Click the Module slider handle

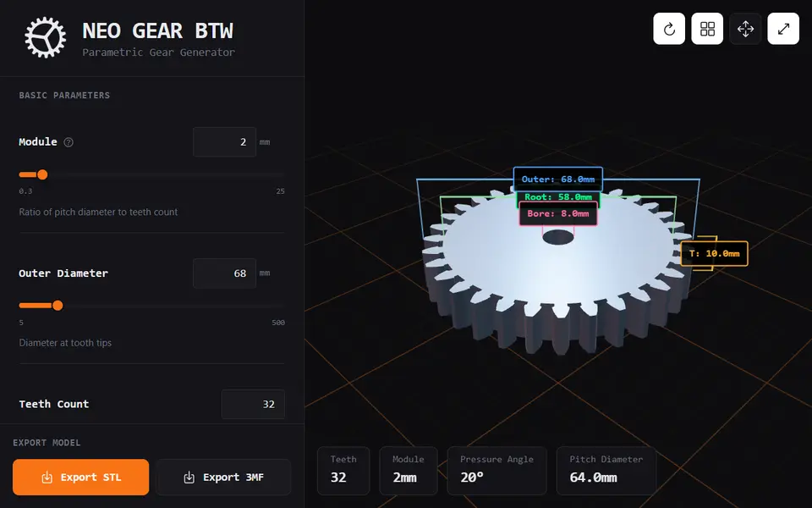pyautogui.click(x=42, y=174)
